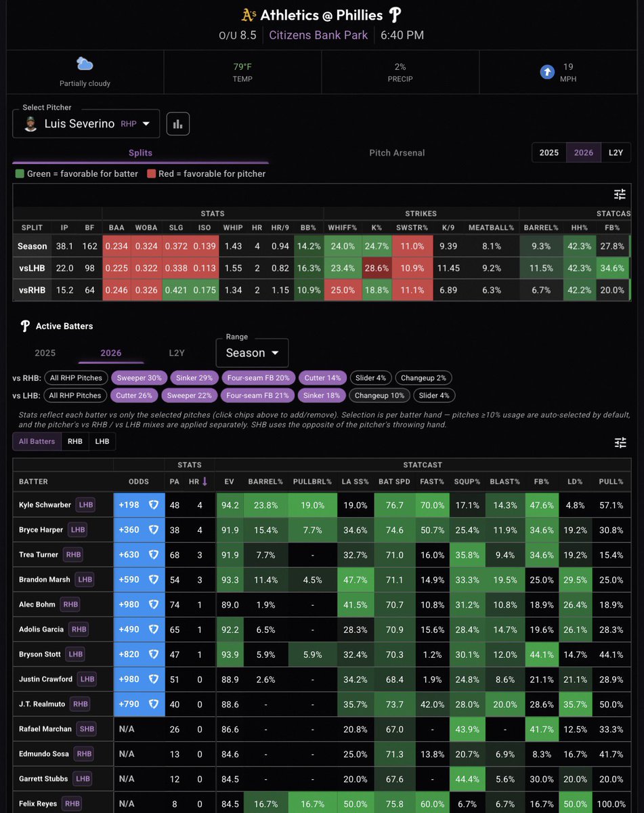Open the Range dropdown set to Season
The image size is (644, 813).
click(x=252, y=353)
